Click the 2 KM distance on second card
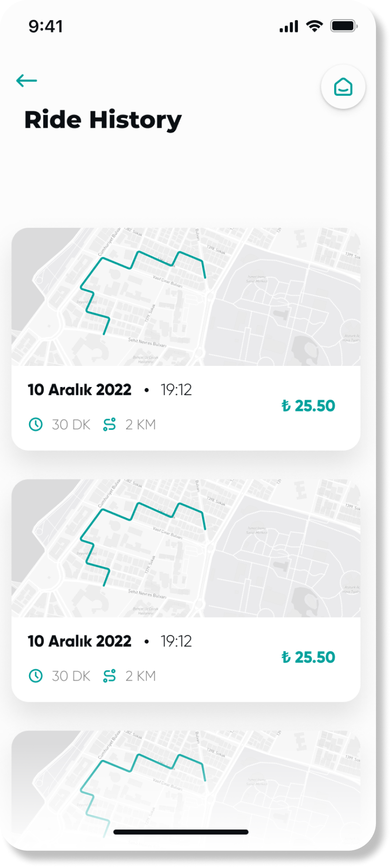This screenshot has width=391, height=868. point(141,676)
